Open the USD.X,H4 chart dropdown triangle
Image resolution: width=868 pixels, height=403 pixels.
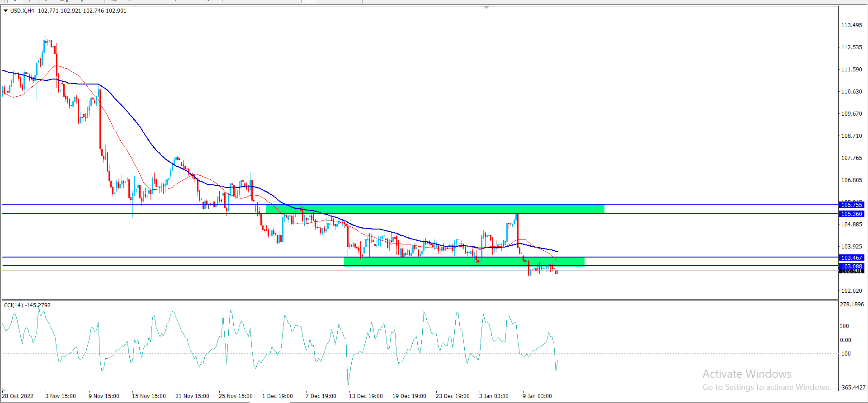5,11
